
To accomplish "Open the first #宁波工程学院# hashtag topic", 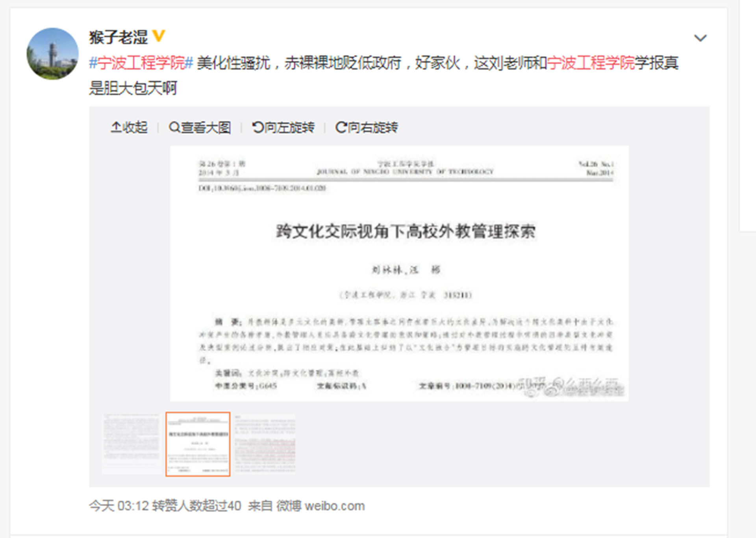I will tap(140, 63).
